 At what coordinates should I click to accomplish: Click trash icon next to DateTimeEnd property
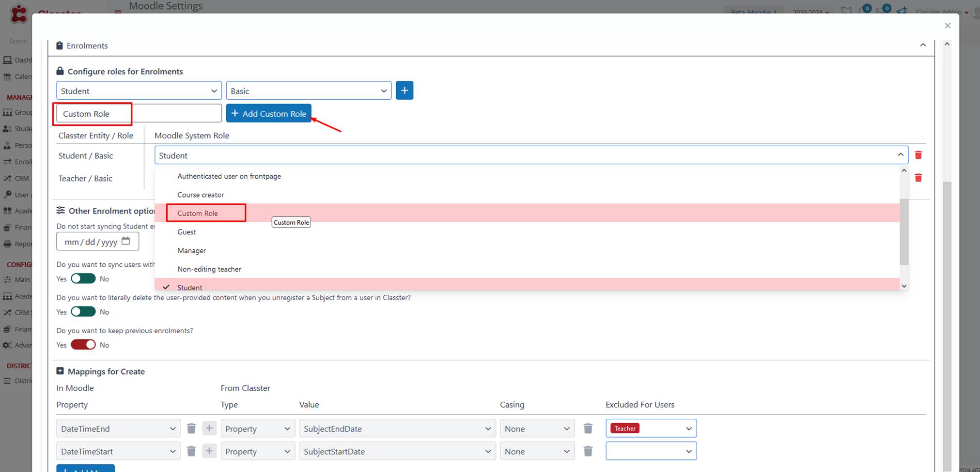click(191, 428)
